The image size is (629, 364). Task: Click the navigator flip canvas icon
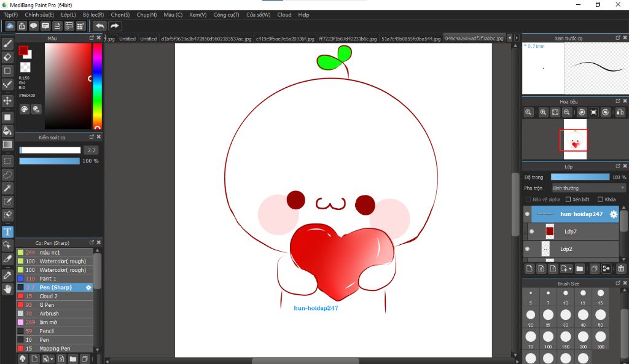coord(620,112)
